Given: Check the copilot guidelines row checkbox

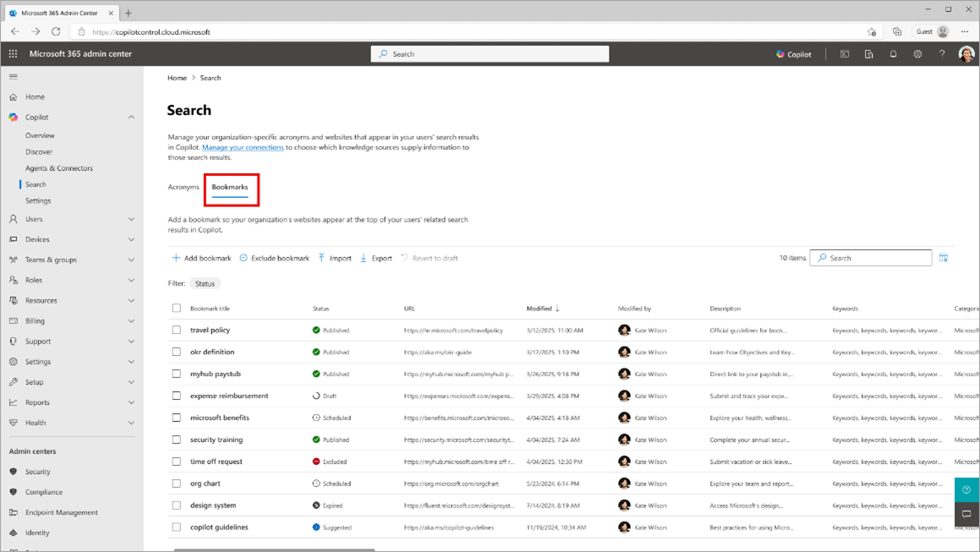Looking at the screenshot, I should (176, 527).
